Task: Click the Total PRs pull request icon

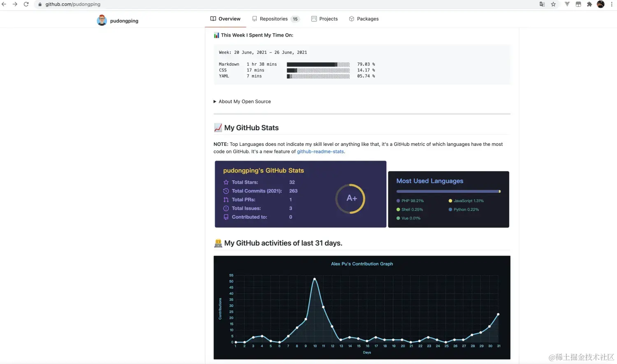Action: (226, 200)
